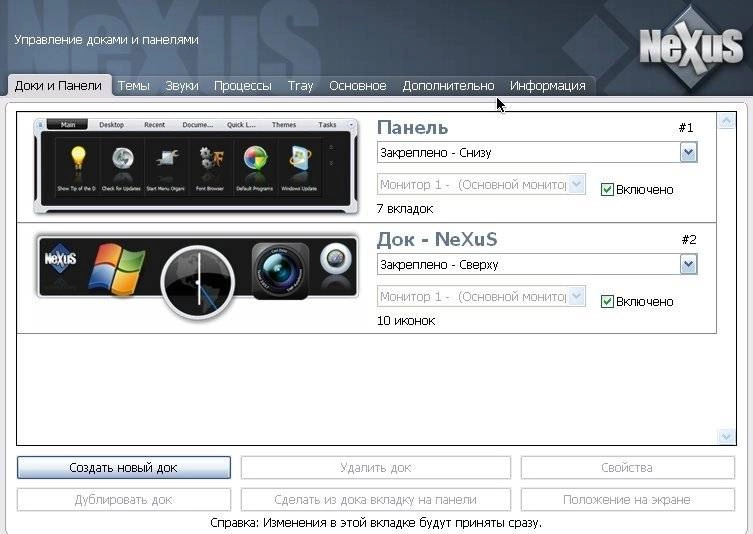The image size is (753, 534).
Task: Open the Информация tab
Action: click(x=547, y=85)
